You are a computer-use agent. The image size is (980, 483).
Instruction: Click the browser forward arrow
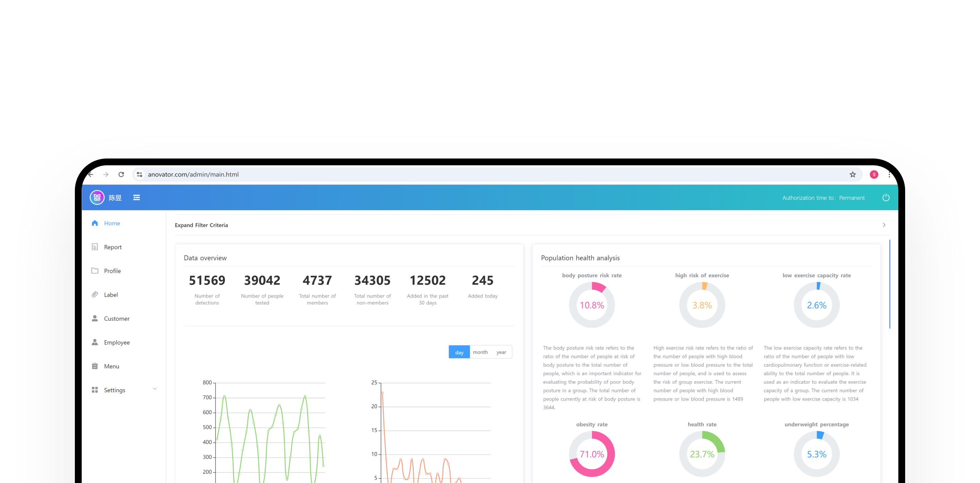(106, 174)
